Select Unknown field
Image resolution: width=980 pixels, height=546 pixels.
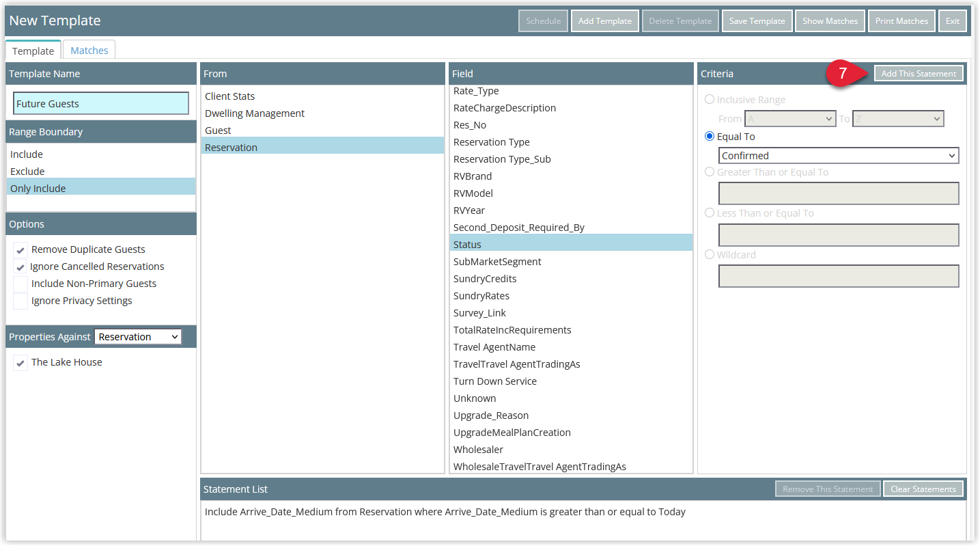coord(571,398)
